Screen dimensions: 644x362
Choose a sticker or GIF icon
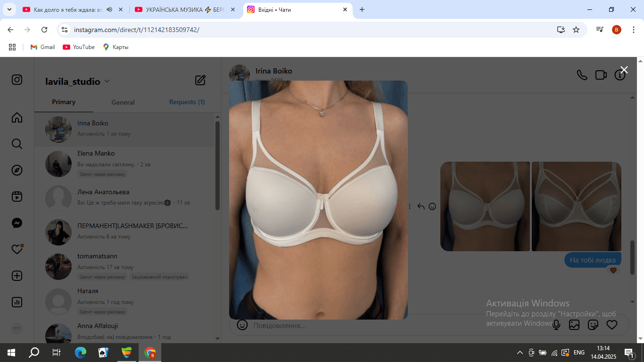click(593, 325)
